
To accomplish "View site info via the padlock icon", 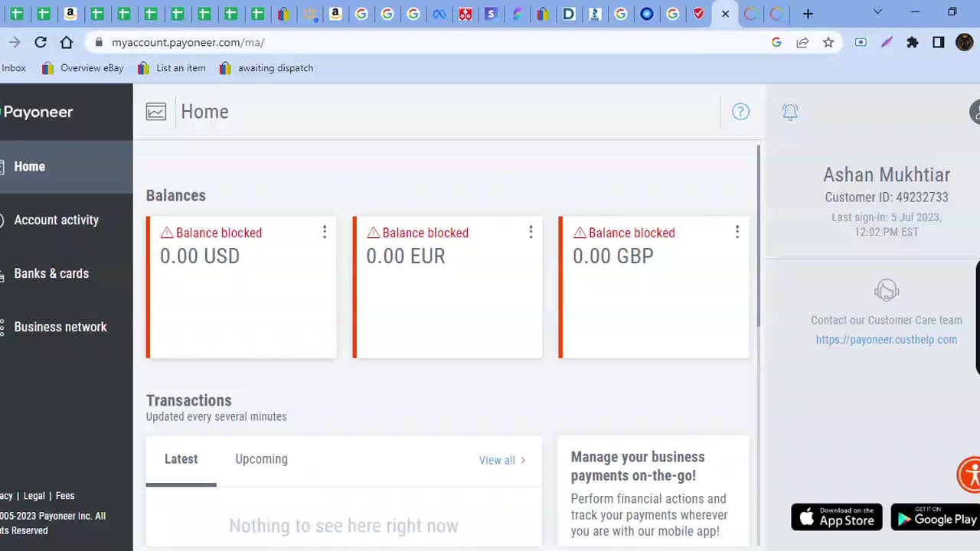I will pos(99,43).
